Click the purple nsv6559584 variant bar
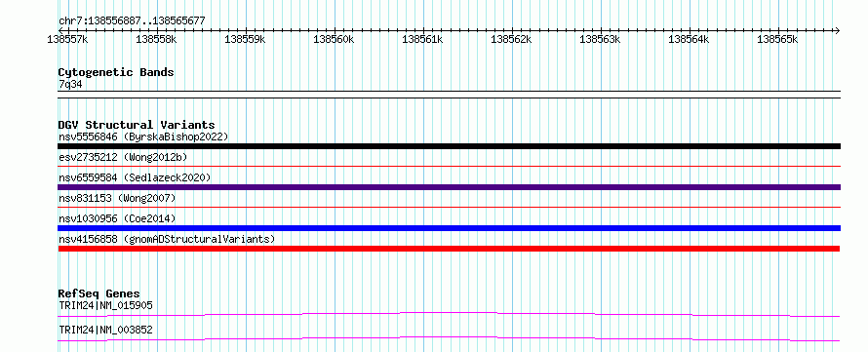 pyautogui.click(x=449, y=187)
